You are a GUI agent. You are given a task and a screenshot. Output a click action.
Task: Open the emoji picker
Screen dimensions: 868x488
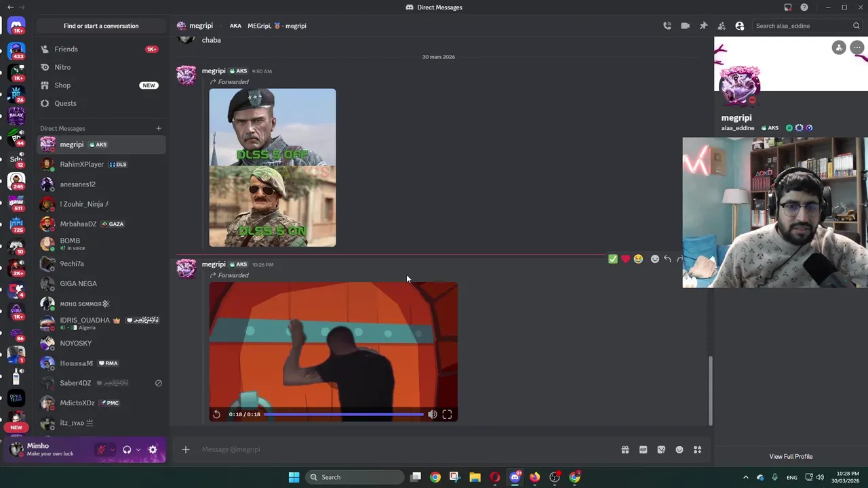pos(679,449)
